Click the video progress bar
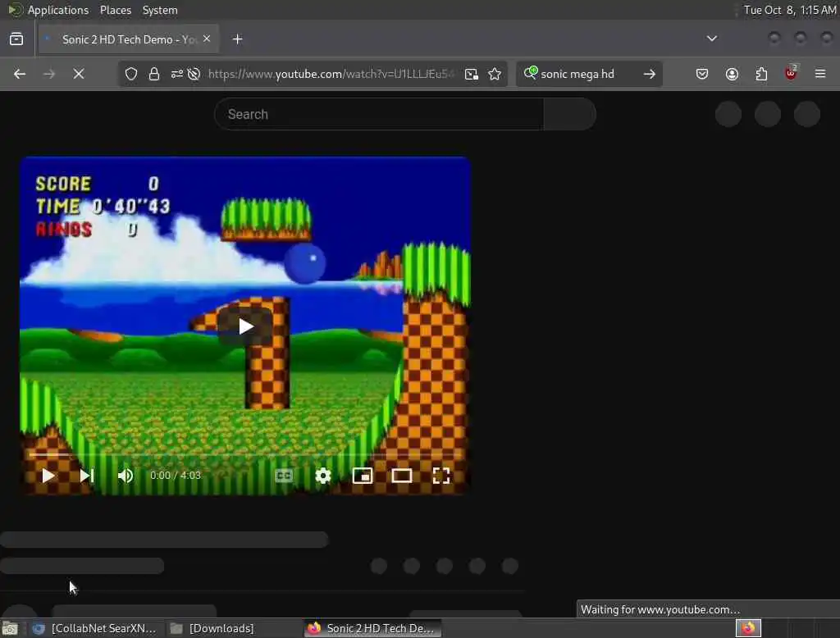This screenshot has width=840, height=638. click(x=244, y=454)
